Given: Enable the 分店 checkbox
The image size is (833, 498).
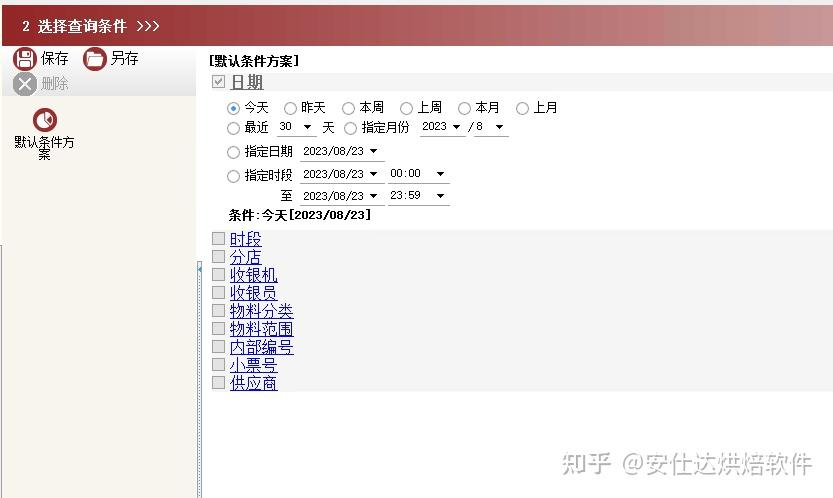Looking at the screenshot, I should (218, 256).
